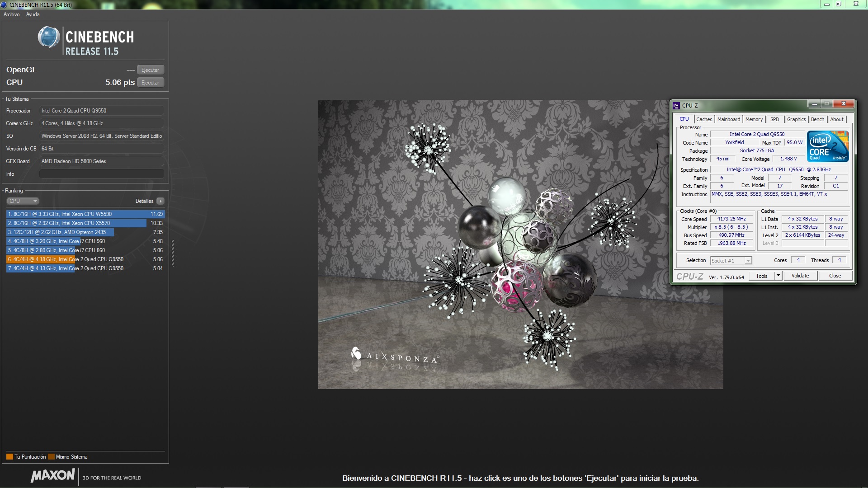Click the Cores x GHz field value
Screen dimensions: 868x488
[102, 123]
